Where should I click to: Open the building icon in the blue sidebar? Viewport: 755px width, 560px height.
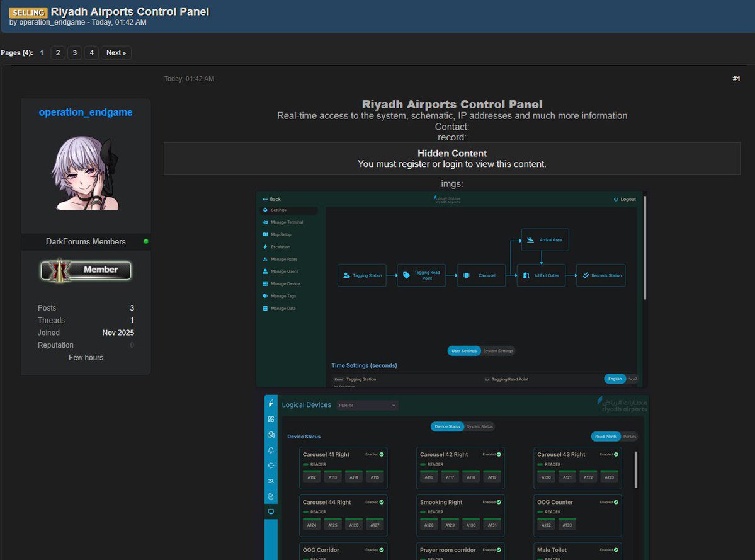(x=271, y=435)
